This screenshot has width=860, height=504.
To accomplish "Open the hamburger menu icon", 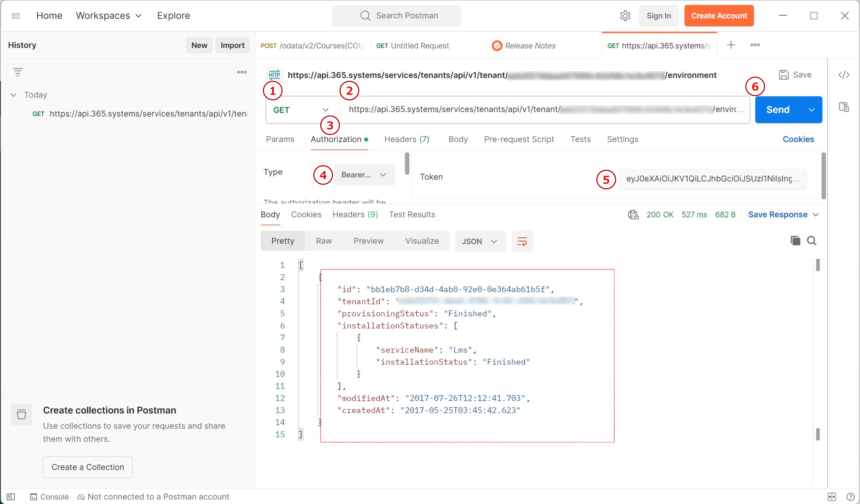I will click(16, 16).
